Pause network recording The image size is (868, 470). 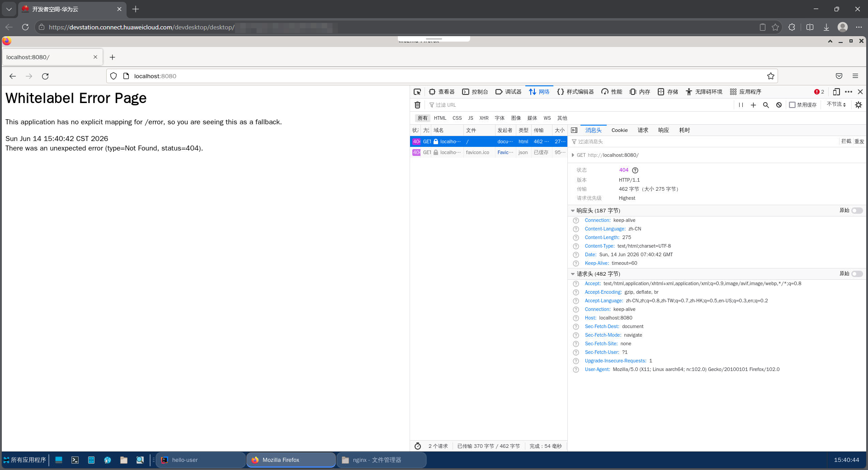(x=741, y=105)
